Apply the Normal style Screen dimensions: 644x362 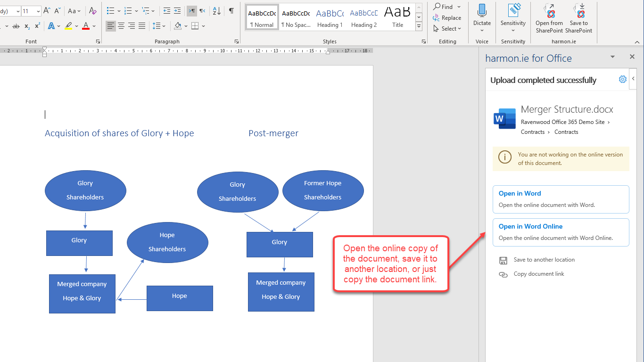click(x=262, y=17)
